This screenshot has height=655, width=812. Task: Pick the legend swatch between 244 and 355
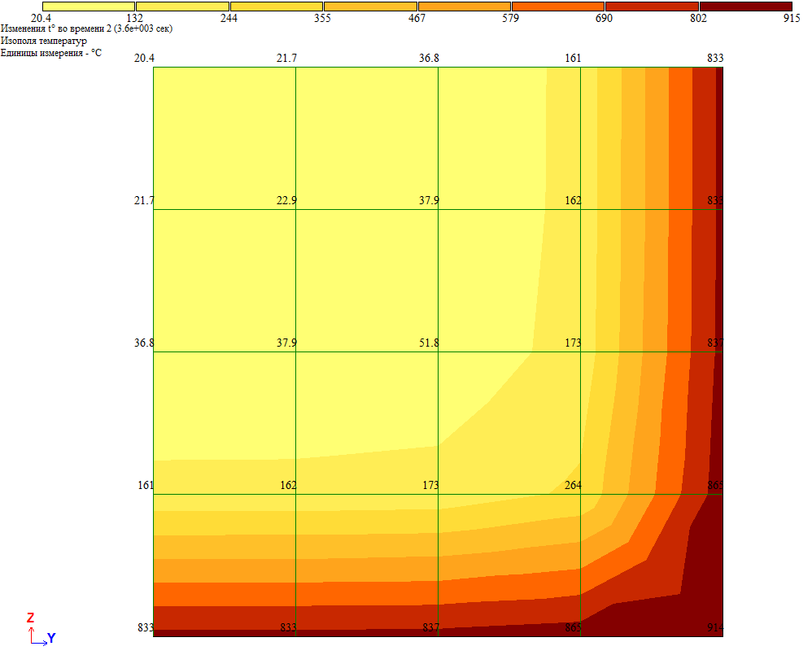click(x=276, y=6)
